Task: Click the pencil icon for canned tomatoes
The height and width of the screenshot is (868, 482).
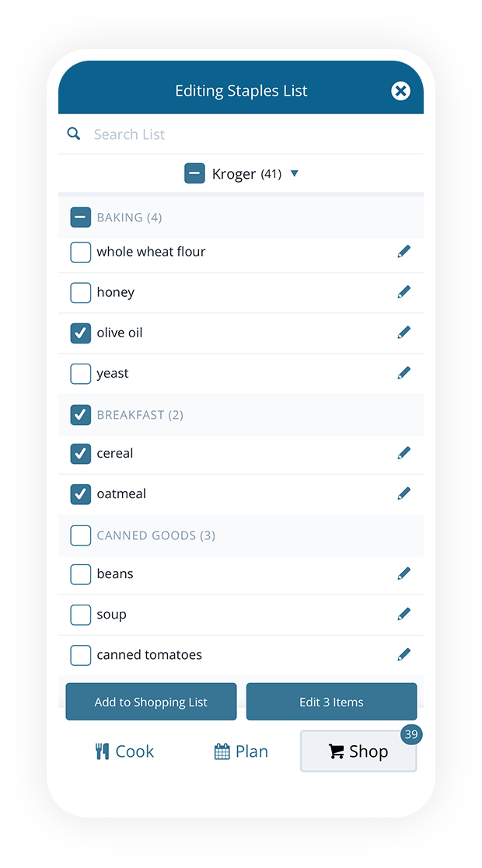Action: [404, 654]
